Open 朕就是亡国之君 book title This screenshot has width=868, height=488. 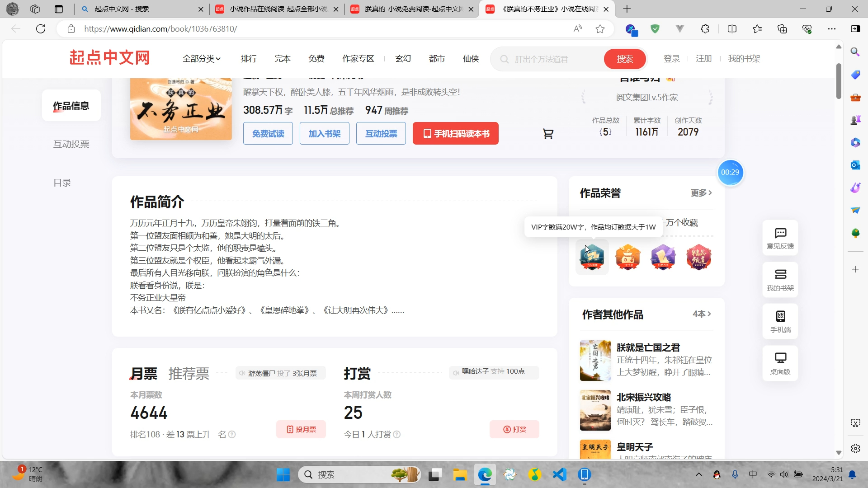[x=648, y=347]
